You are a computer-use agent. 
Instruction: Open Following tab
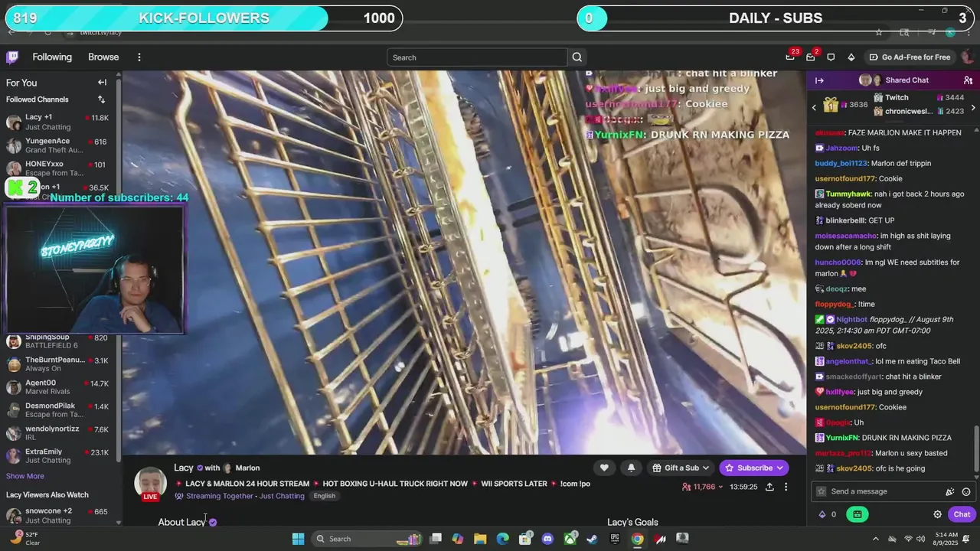coord(52,57)
